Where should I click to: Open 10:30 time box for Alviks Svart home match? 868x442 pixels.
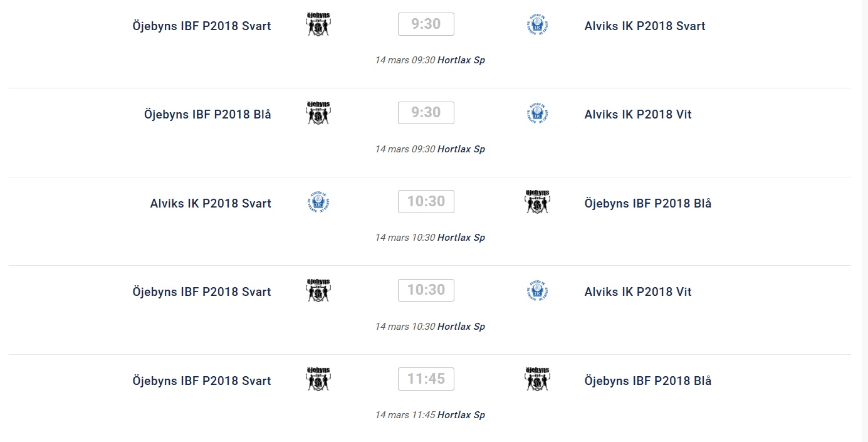point(426,202)
